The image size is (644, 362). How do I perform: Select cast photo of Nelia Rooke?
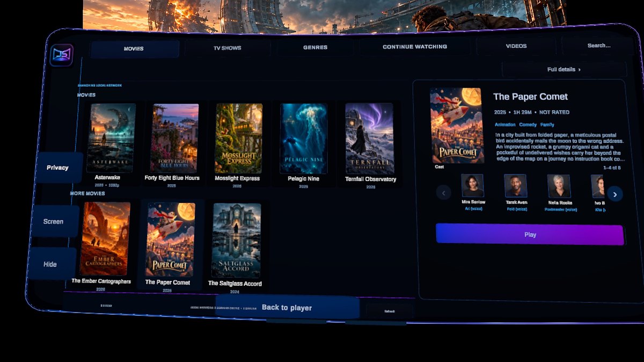pos(559,186)
